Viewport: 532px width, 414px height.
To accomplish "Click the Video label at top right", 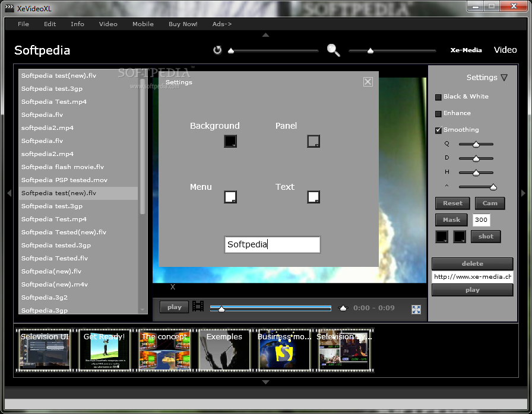I will [505, 50].
